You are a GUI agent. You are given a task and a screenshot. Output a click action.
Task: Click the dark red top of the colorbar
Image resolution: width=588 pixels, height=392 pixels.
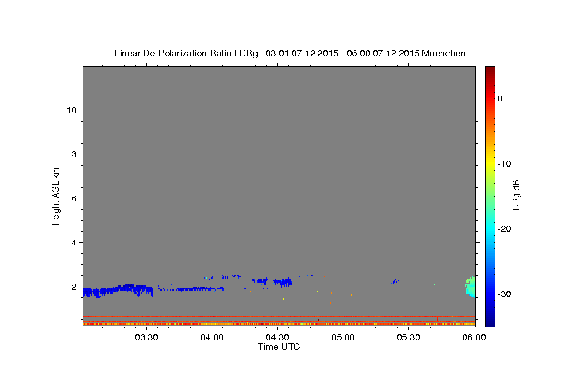(x=490, y=70)
